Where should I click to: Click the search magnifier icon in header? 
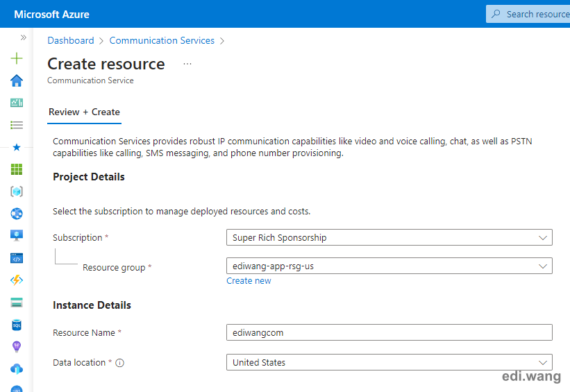[496, 14]
